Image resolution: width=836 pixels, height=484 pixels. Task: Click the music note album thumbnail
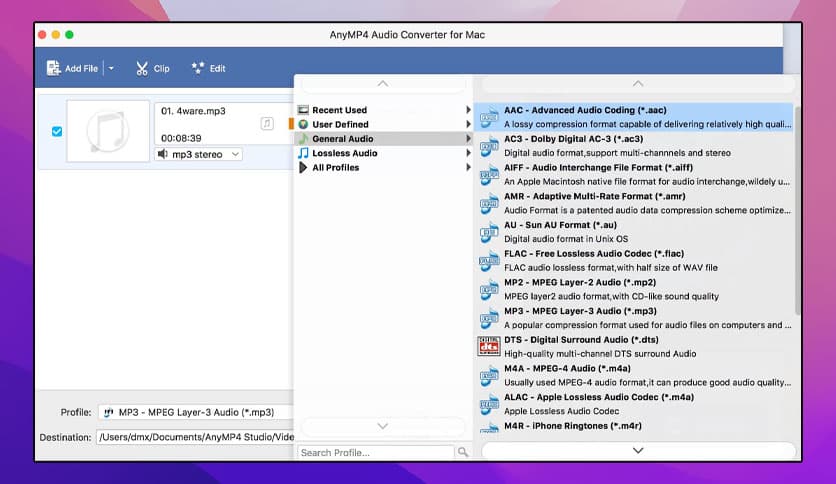point(108,131)
